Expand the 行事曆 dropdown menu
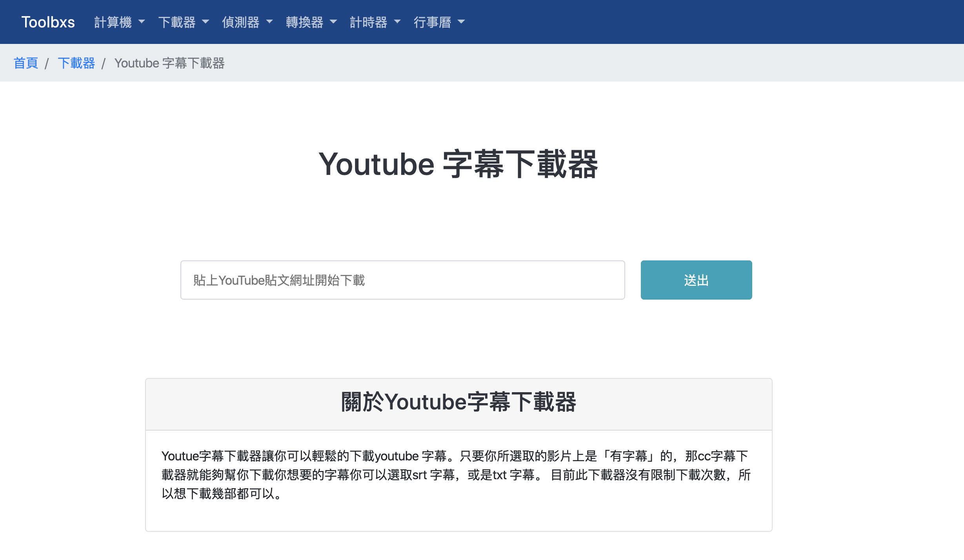The image size is (964, 560). tap(439, 22)
